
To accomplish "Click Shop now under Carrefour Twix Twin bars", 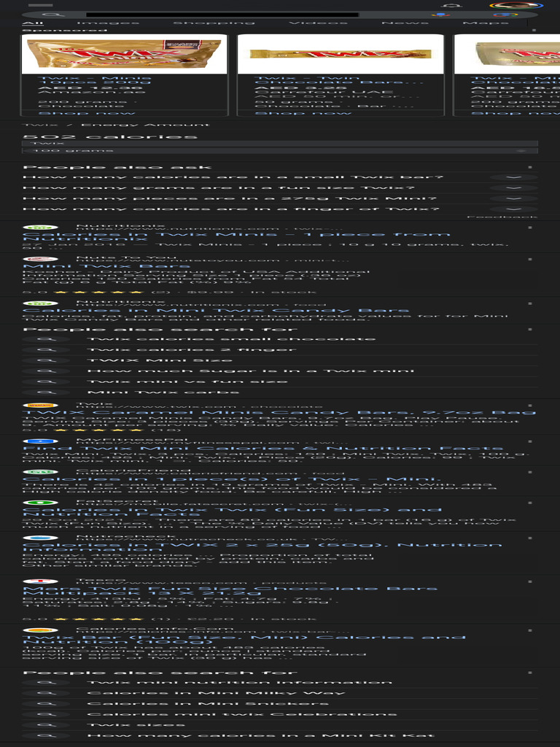I will click(x=303, y=113).
